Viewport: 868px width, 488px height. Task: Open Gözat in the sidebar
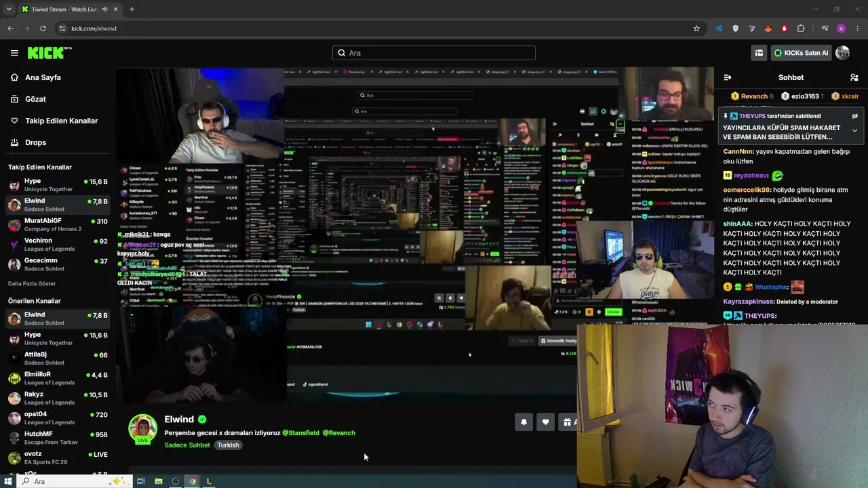tap(35, 99)
